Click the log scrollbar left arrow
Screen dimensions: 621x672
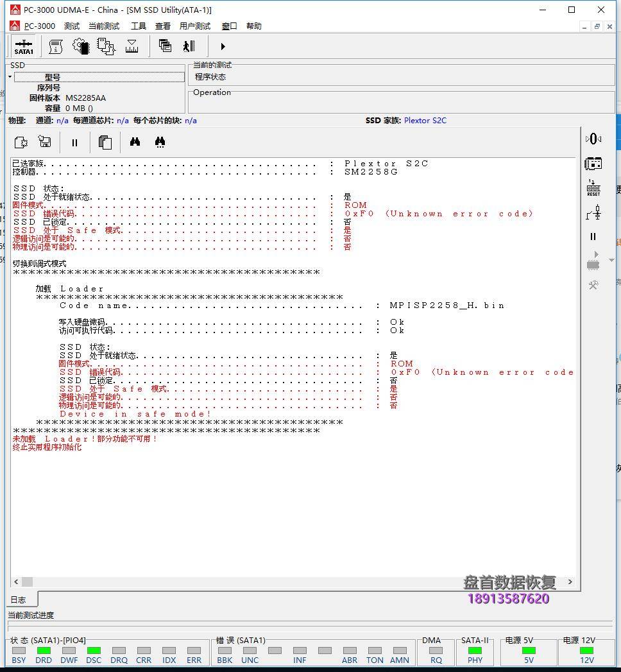tap(16, 582)
